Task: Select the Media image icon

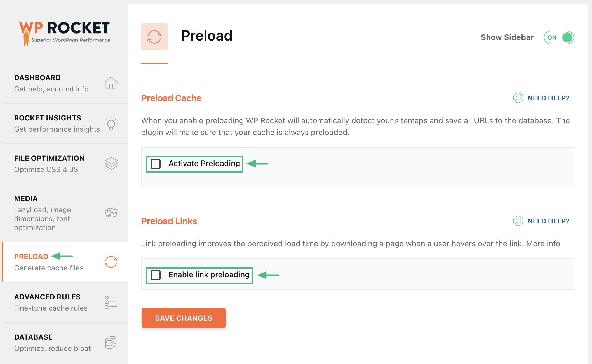Action: click(111, 212)
